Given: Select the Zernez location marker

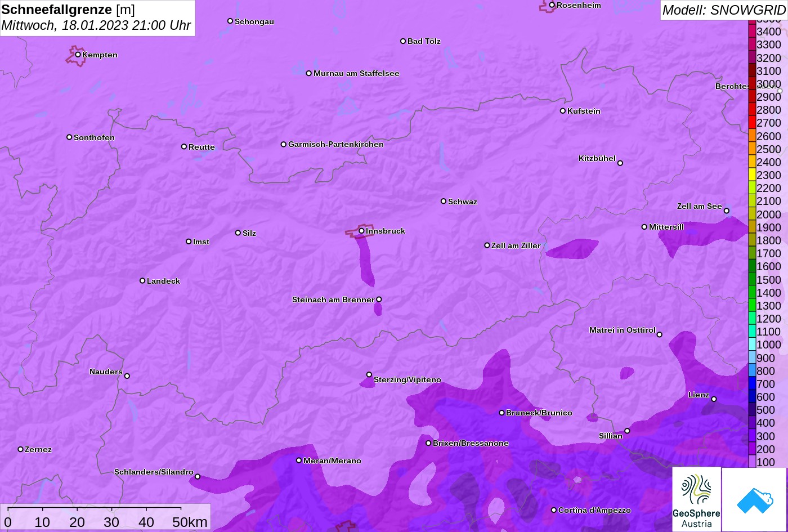Looking at the screenshot, I should pyautogui.click(x=21, y=449).
